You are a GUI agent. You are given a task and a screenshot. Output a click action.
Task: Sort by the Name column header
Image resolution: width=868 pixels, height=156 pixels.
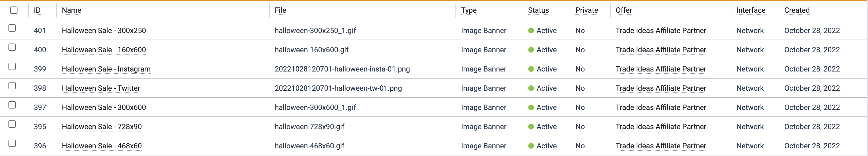(71, 10)
